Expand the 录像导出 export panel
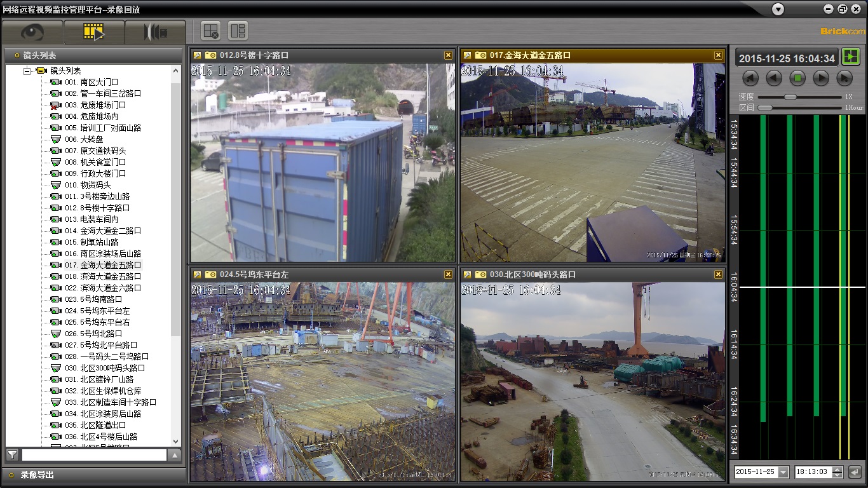This screenshot has width=868, height=488. coord(37,475)
